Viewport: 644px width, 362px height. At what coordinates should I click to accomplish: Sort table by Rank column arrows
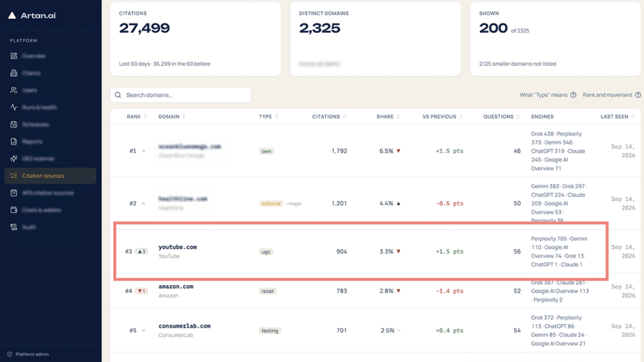tap(145, 116)
